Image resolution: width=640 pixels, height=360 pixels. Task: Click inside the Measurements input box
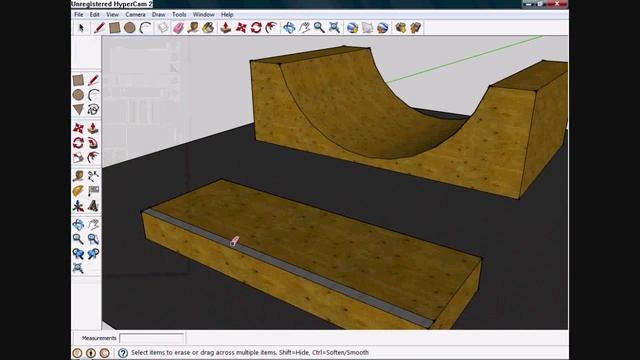[152, 338]
